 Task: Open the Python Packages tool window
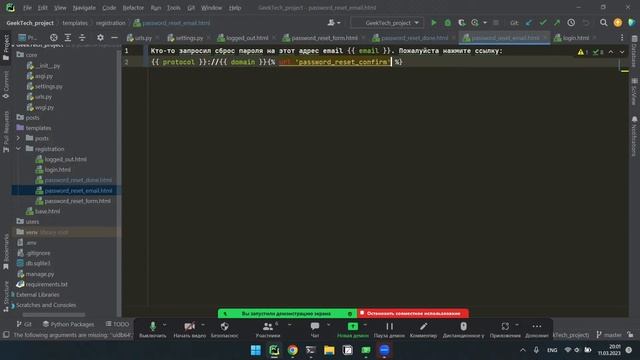(x=68, y=324)
